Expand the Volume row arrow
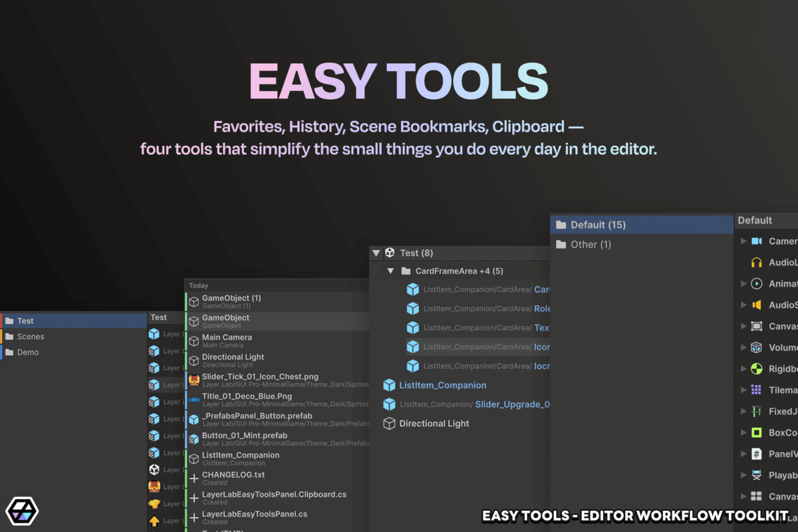Viewport: 798px width, 532px height. (743, 347)
